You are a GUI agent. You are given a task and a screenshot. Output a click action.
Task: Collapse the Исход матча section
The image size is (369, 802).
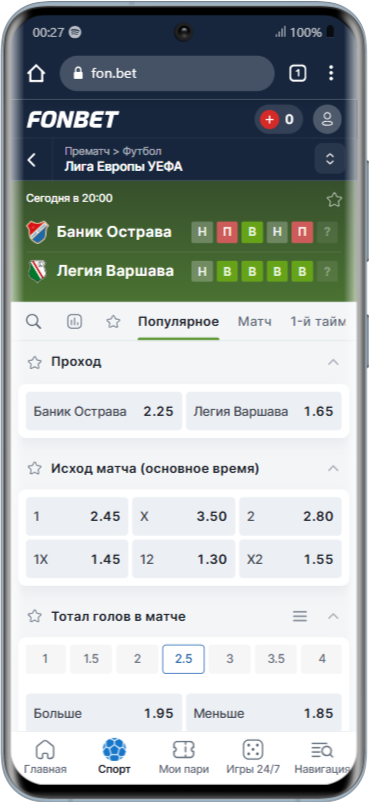(333, 469)
